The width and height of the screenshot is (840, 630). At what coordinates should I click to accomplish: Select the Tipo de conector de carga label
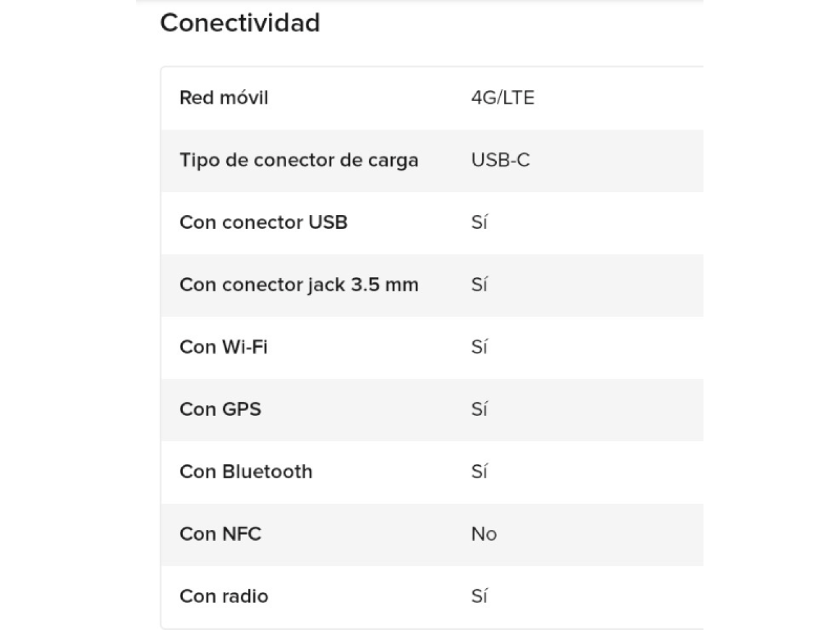(x=299, y=160)
